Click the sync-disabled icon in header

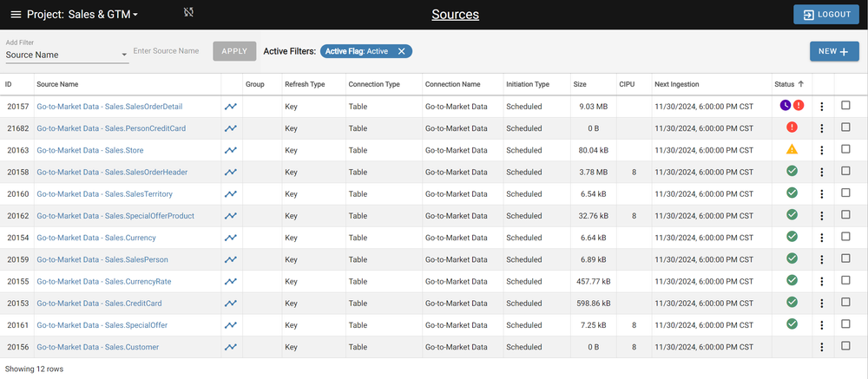coord(188,12)
